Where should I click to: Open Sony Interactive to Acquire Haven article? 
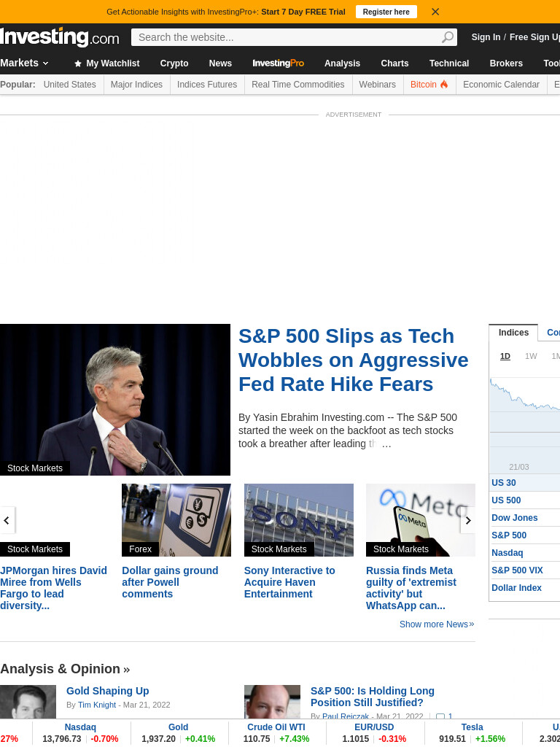pyautogui.click(x=289, y=582)
